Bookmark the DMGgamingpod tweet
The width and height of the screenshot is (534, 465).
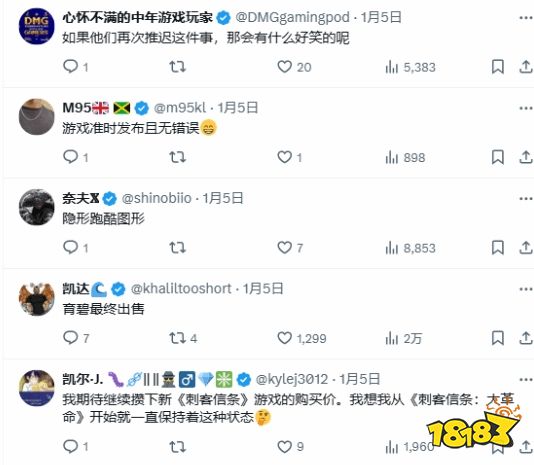pos(498,66)
